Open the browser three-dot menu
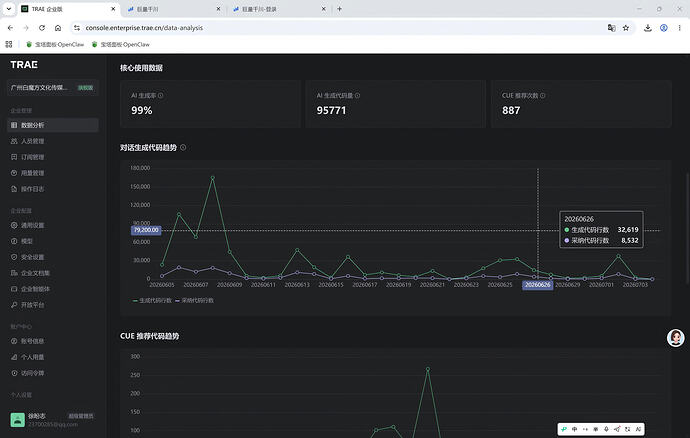The image size is (690, 438). [679, 28]
